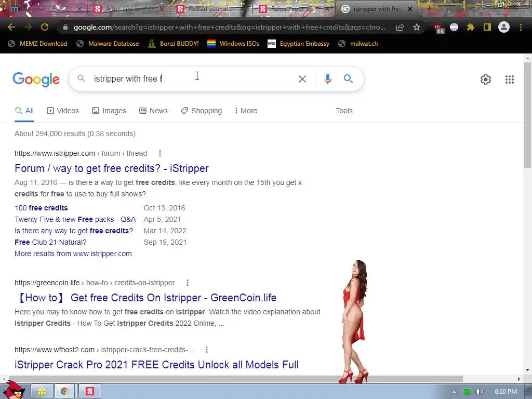Click the scroll-down arrow of the scrollbar
This screenshot has height=399, width=532.
click(528, 370)
